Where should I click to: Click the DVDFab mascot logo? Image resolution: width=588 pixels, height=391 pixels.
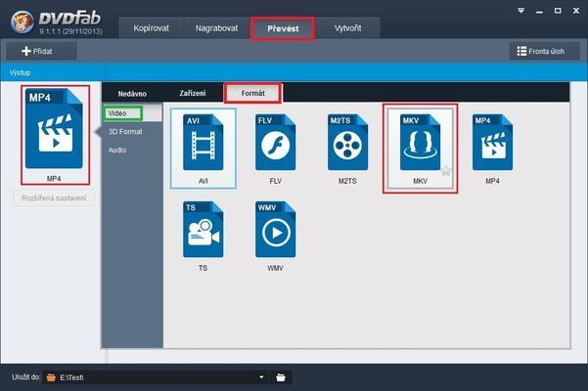pos(23,22)
